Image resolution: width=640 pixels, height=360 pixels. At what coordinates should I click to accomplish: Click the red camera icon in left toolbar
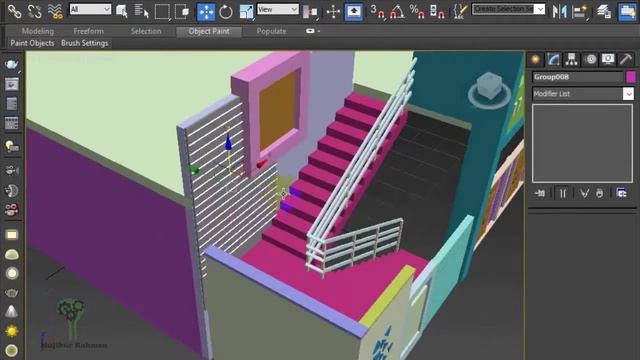[11, 210]
